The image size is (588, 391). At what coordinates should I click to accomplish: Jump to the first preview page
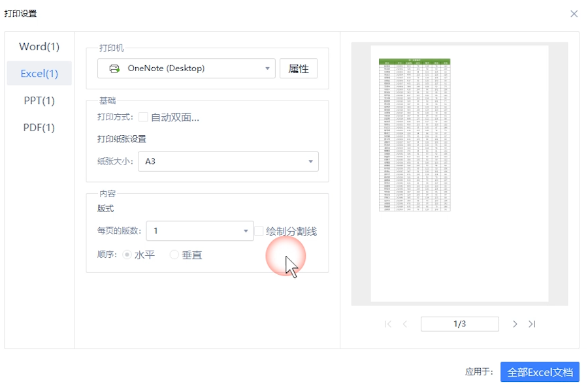[387, 323]
